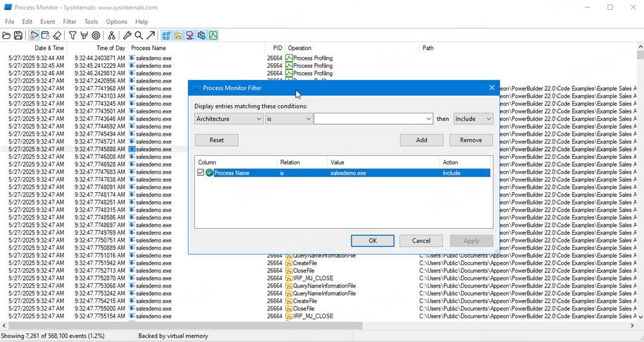The height and width of the screenshot is (342, 644).
Task: Click the horizontal scrollbar right arrow
Action: [x=632, y=326]
